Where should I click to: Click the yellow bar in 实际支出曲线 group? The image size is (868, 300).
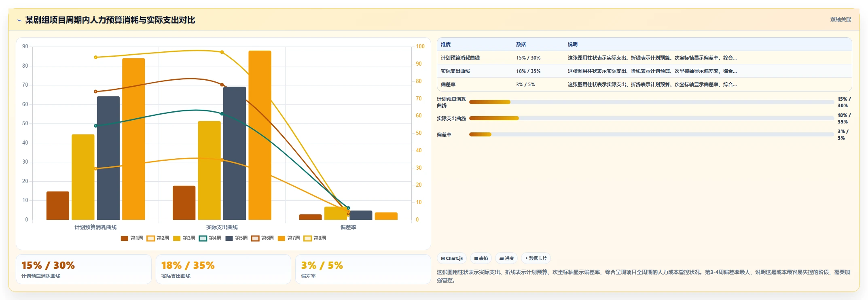(210, 170)
